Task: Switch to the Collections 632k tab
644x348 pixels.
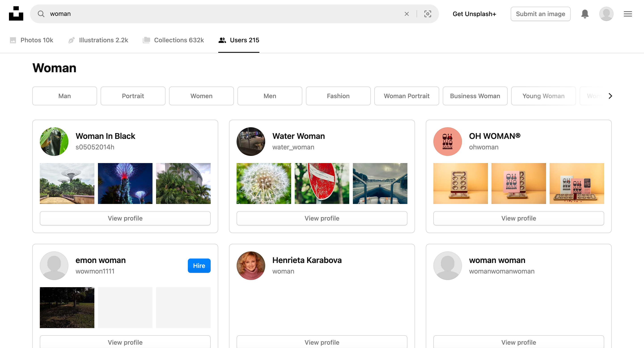Action: (x=173, y=40)
